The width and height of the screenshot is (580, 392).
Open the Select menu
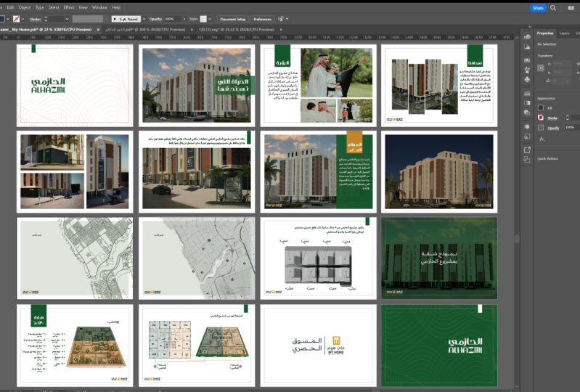click(54, 7)
